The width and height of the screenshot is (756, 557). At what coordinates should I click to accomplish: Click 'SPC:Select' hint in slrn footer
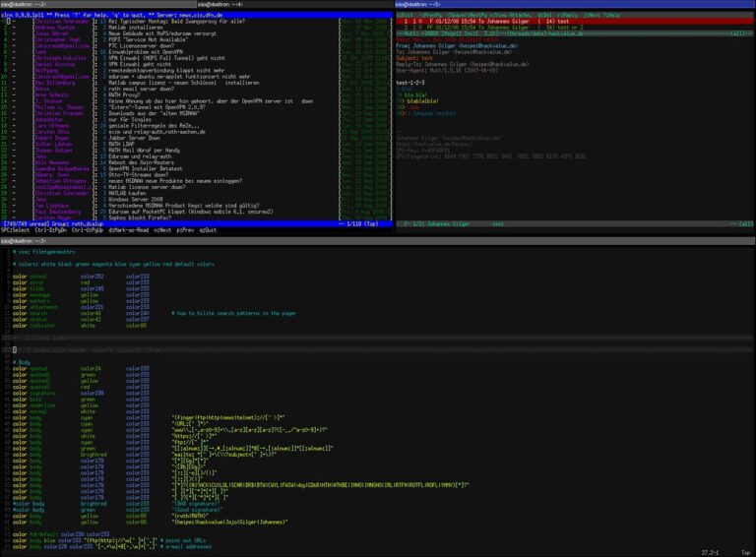point(15,230)
